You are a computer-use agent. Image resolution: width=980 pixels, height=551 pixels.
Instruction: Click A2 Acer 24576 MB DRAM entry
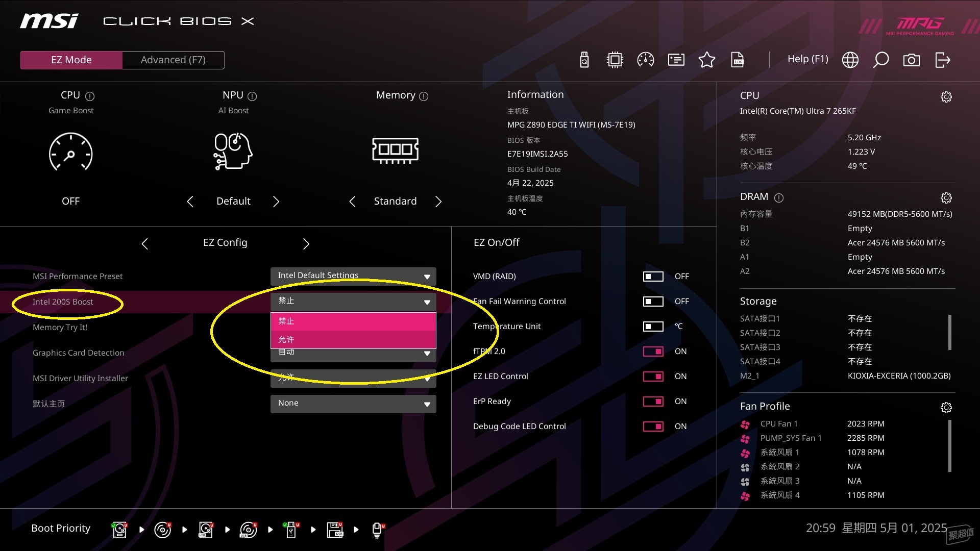coord(842,271)
